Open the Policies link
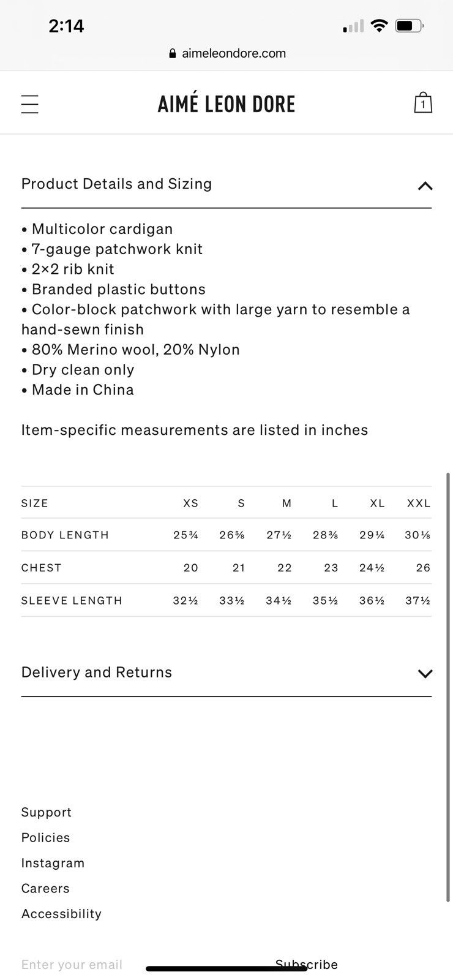The image size is (453, 980). 46,838
